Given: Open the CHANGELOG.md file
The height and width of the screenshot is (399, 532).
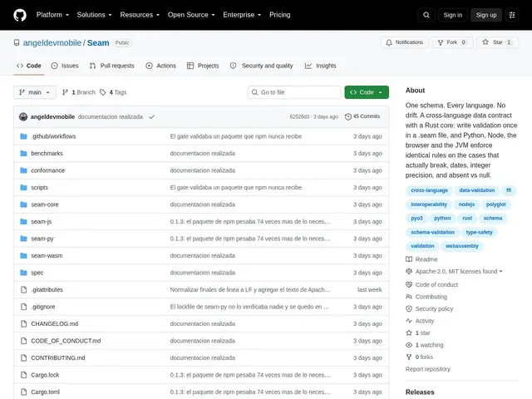Looking at the screenshot, I should coord(55,323).
